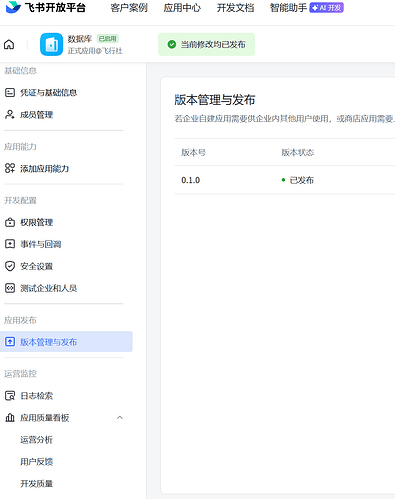
Task: Open 事件与回调 page
Action: 40,244
